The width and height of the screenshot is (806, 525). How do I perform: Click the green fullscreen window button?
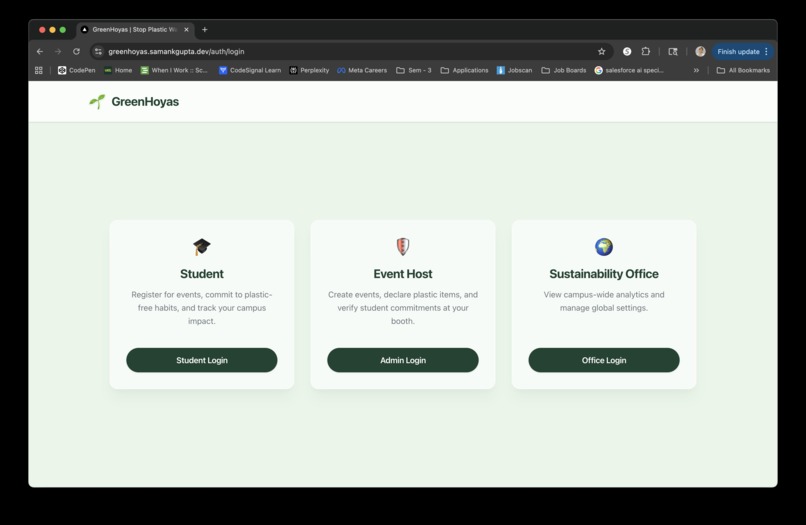[x=63, y=30]
